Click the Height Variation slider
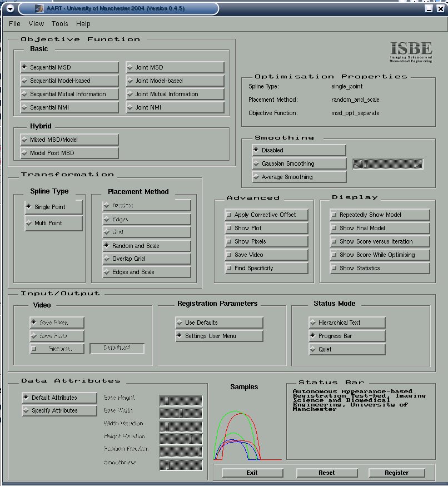Image resolution: width=448 pixels, height=486 pixels. (181, 439)
